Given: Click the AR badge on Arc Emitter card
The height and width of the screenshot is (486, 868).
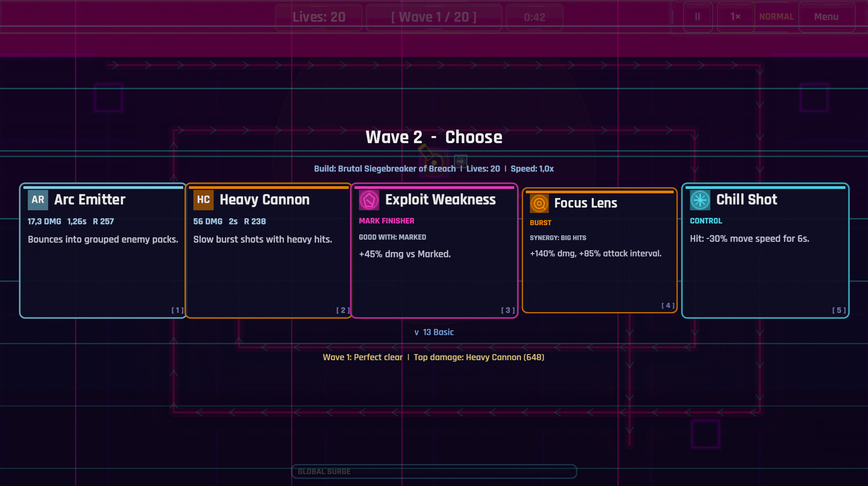Looking at the screenshot, I should click(x=38, y=200).
